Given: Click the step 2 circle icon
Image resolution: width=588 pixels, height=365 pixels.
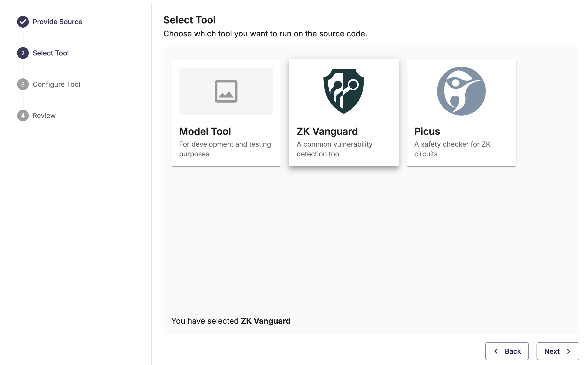Looking at the screenshot, I should click(x=23, y=53).
